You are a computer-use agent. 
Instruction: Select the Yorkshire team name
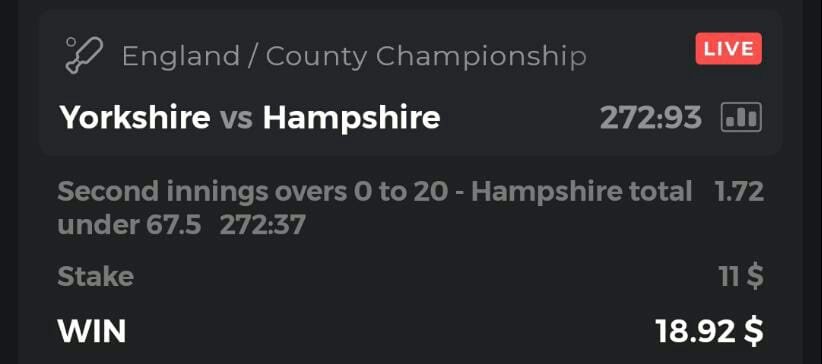click(135, 117)
